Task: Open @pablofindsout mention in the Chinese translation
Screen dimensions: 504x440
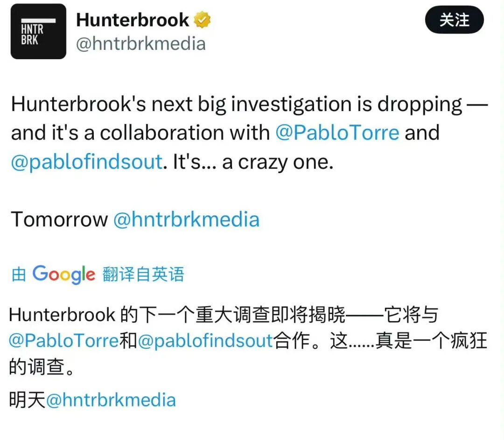Action: (x=205, y=340)
